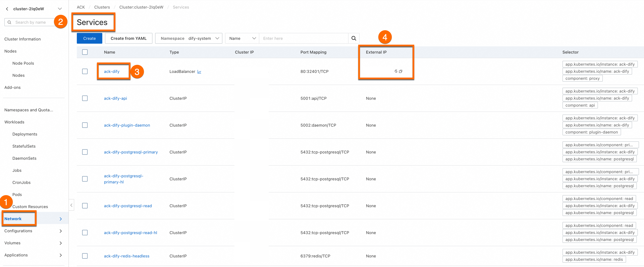The width and height of the screenshot is (644, 267).
Task: Open the LoadBalancer monitoring chart icon
Action: pyautogui.click(x=199, y=72)
